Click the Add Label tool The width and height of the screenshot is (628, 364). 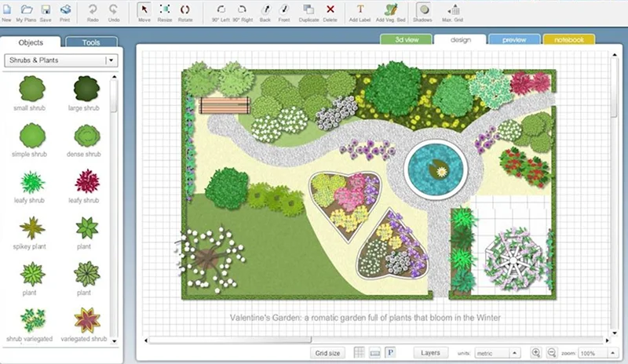[x=360, y=11]
